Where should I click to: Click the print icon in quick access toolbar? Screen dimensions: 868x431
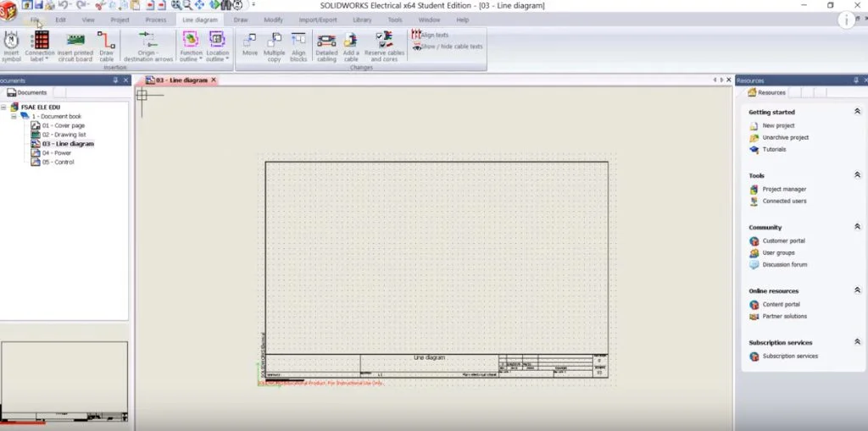click(50, 5)
